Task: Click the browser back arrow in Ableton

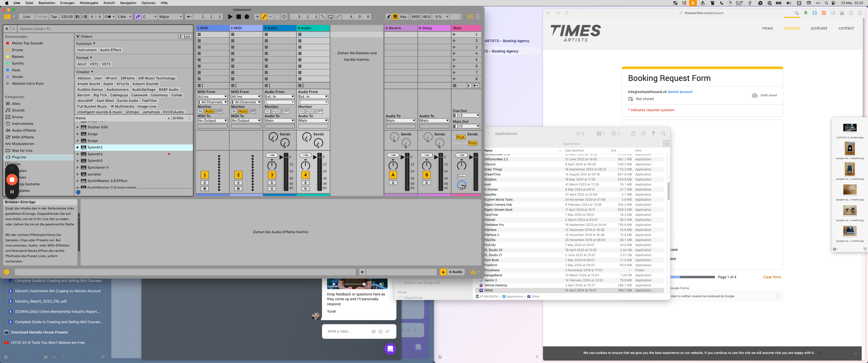Action: (x=6, y=29)
